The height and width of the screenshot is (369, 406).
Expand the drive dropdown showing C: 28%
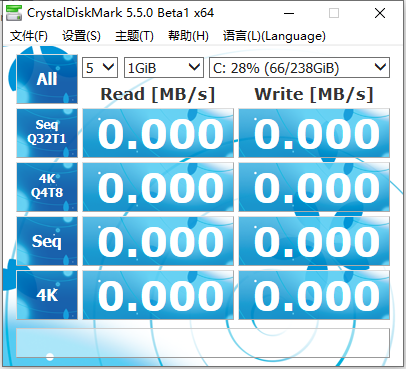[x=299, y=68]
